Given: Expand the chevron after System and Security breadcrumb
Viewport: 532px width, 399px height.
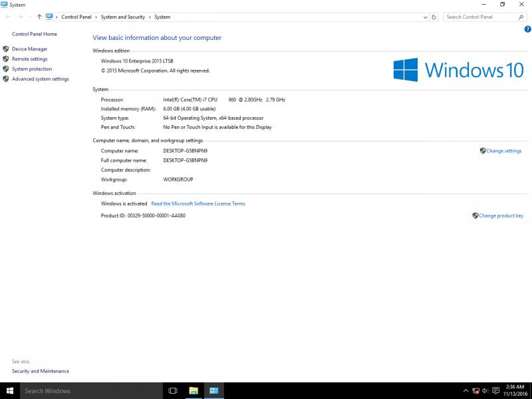Looking at the screenshot, I should 150,17.
